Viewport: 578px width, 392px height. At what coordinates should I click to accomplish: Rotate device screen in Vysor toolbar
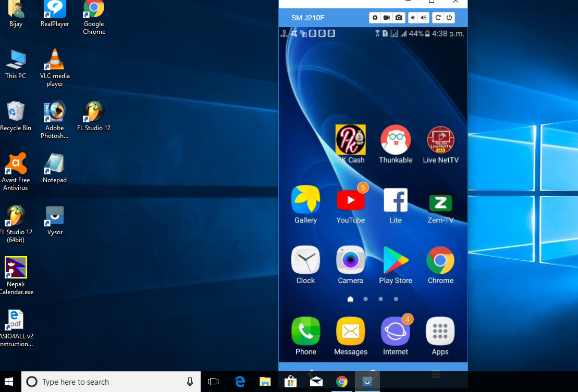[438, 18]
